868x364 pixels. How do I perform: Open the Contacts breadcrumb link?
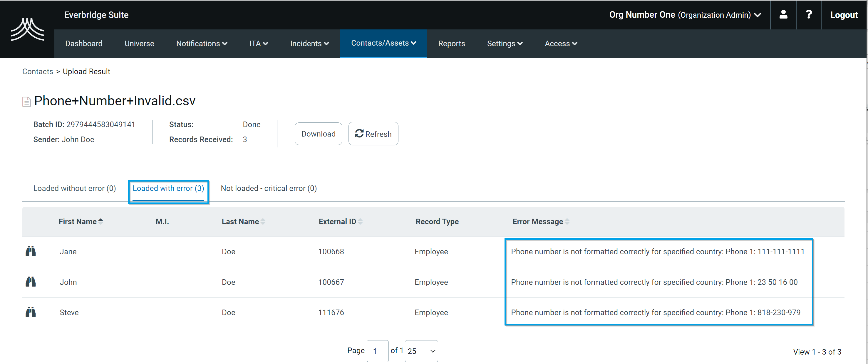[x=37, y=71]
